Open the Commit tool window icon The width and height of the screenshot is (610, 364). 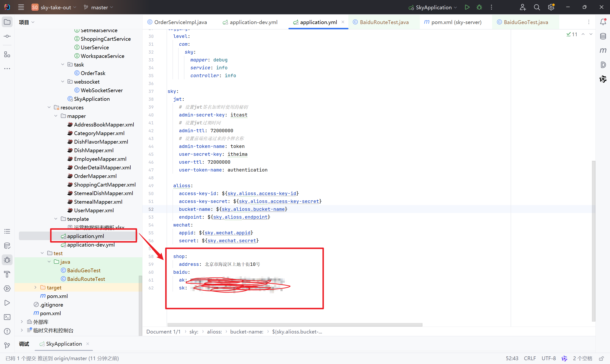7,36
